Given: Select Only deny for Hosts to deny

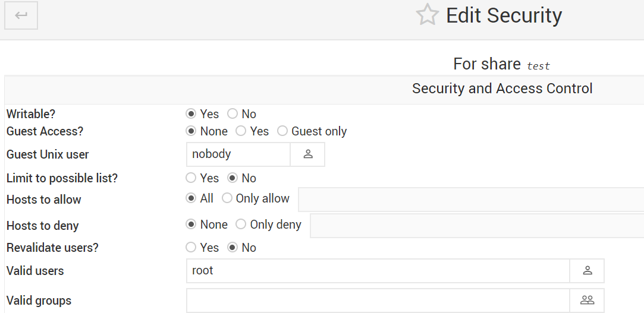Looking at the screenshot, I should point(241,225).
